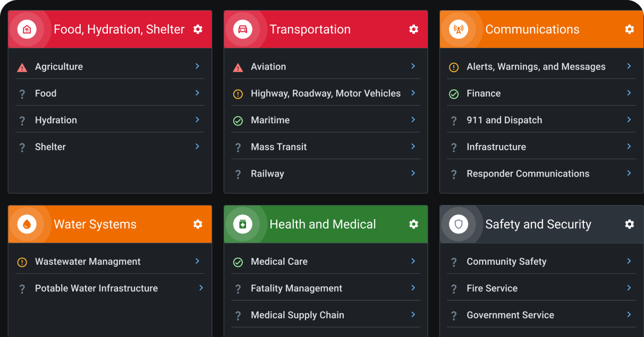Open settings gear for Communications card
The image size is (644, 337).
pos(629,29)
